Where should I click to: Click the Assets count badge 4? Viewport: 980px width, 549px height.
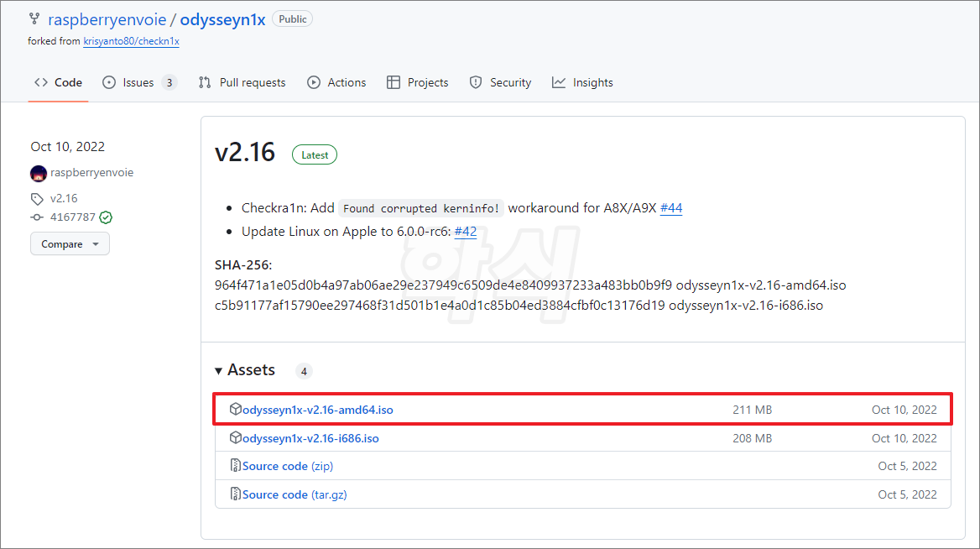click(x=304, y=371)
